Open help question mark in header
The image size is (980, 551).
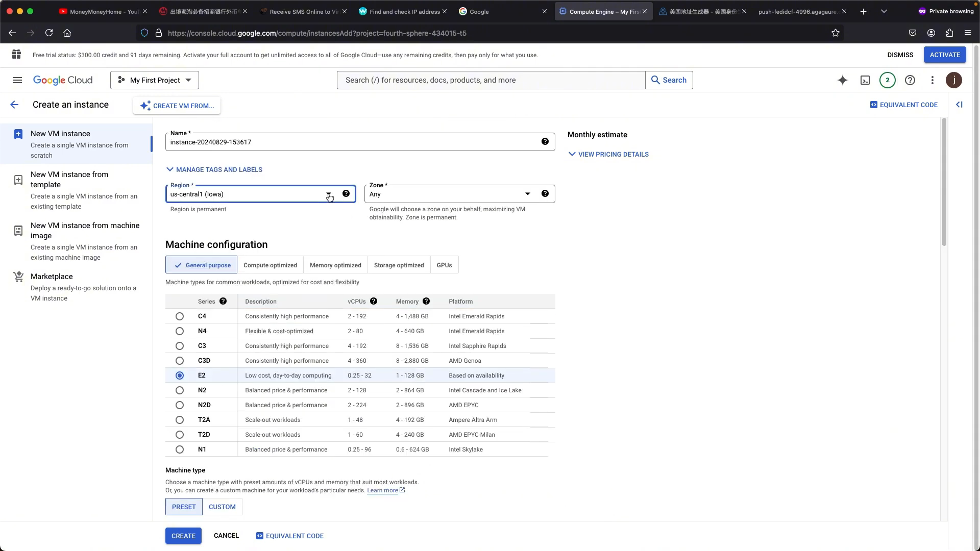910,80
